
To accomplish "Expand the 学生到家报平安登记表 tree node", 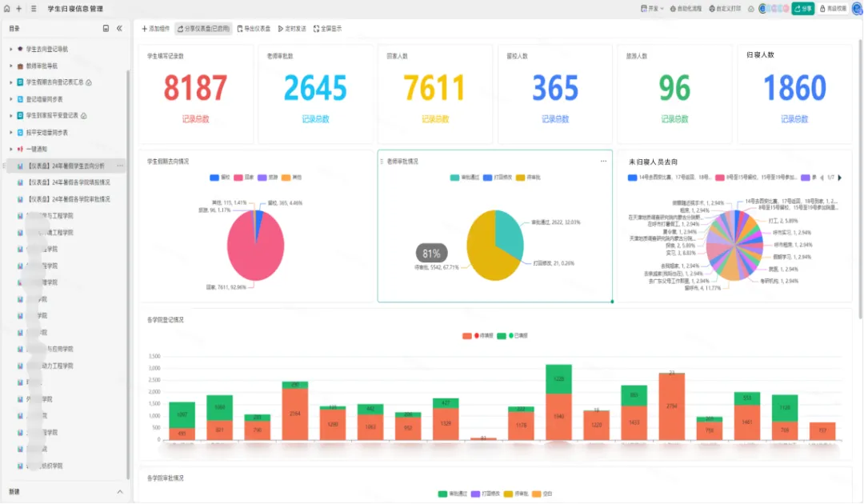I will pyautogui.click(x=10, y=116).
